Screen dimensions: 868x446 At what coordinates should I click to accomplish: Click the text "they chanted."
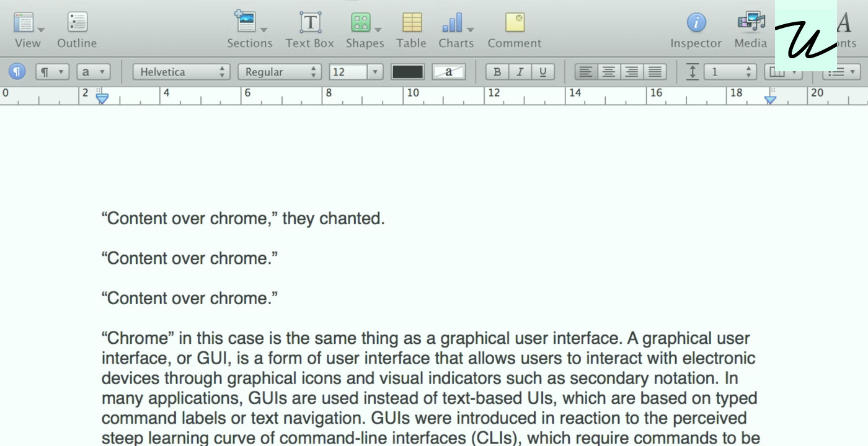[334, 219]
